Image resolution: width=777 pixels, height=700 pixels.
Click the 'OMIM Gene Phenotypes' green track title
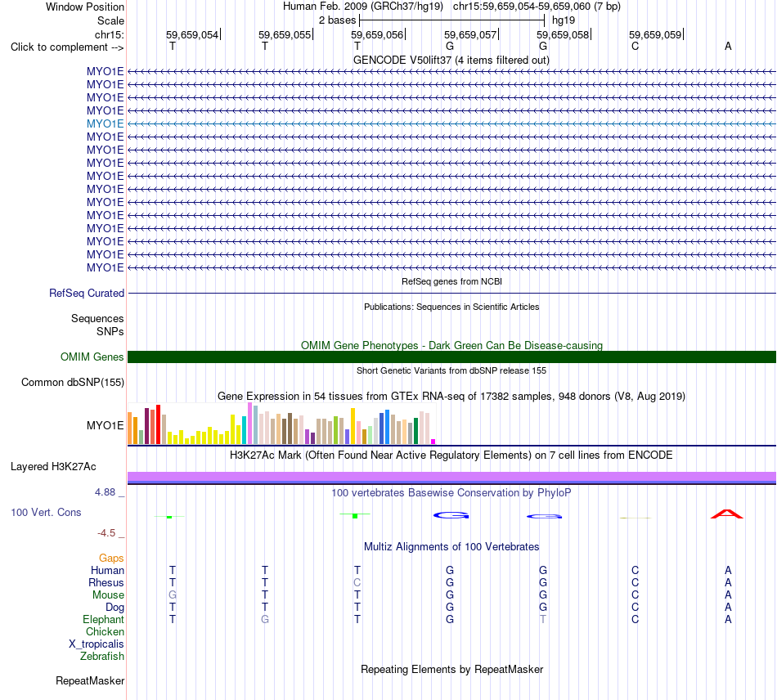451,345
